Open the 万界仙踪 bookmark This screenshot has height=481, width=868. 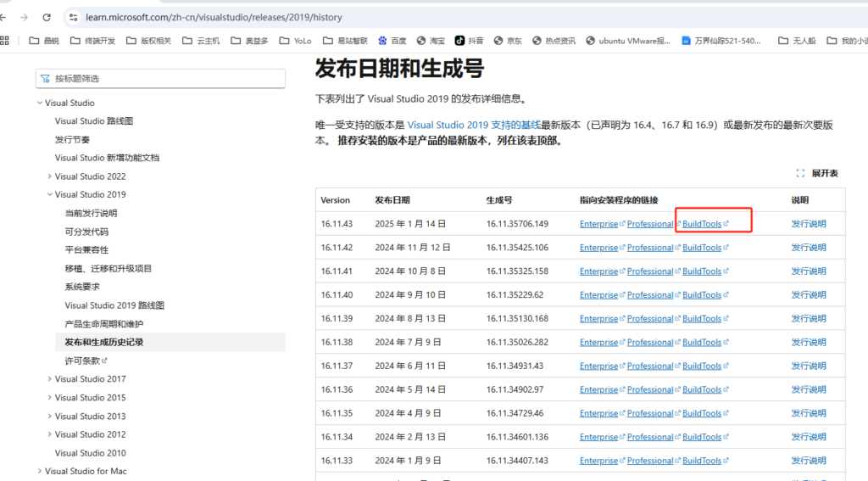click(x=721, y=41)
